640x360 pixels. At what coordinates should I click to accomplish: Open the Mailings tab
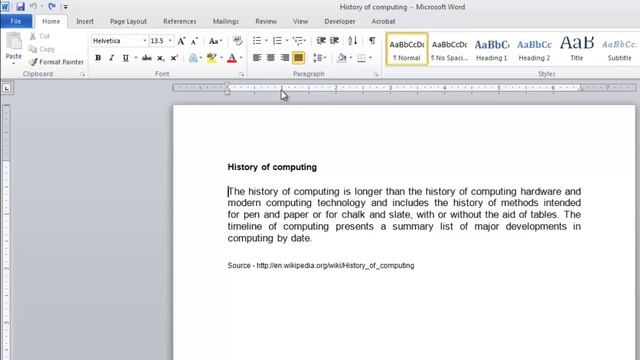point(225,21)
